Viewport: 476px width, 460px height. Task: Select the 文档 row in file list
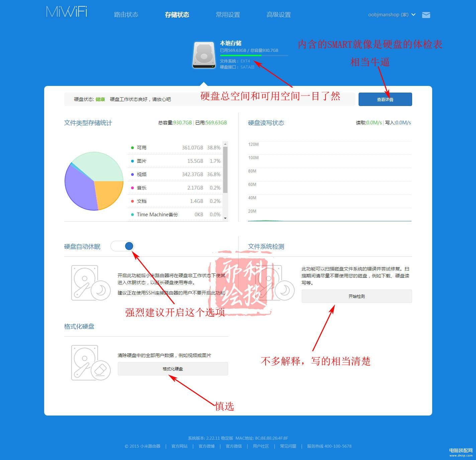pyautogui.click(x=175, y=201)
